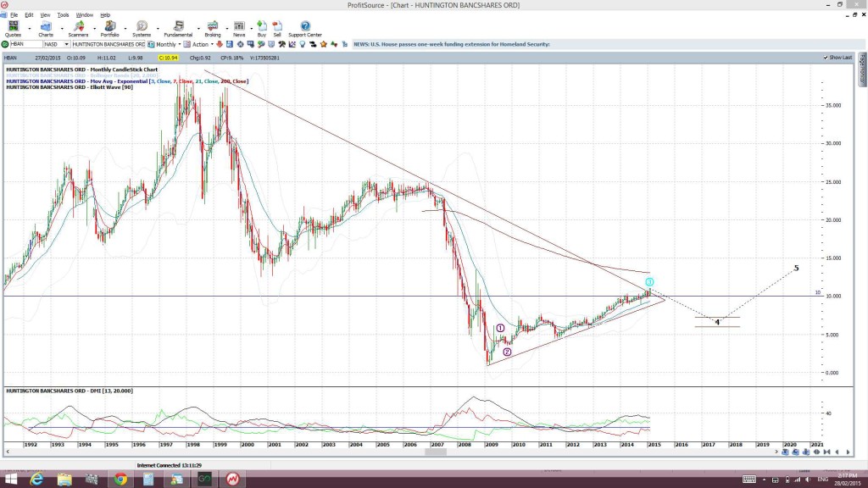Expand the Systems dropdown arrow
Screen dimensions: 868x488
pyautogui.click(x=158, y=28)
